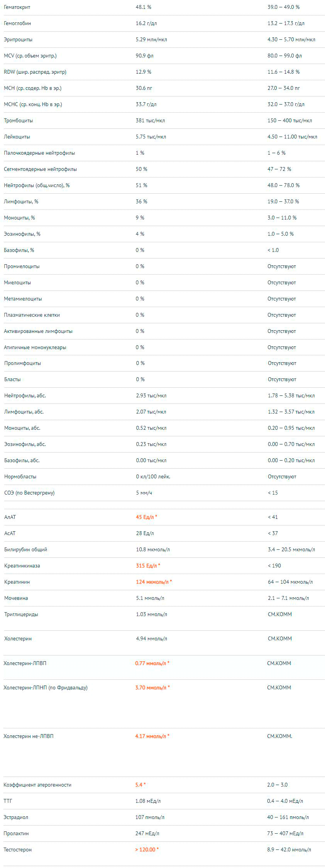This screenshot has height=868, width=325.
Task: Select the Холестерин не-ЛПВП value 4.17 ммоль/л
Action: tap(151, 736)
